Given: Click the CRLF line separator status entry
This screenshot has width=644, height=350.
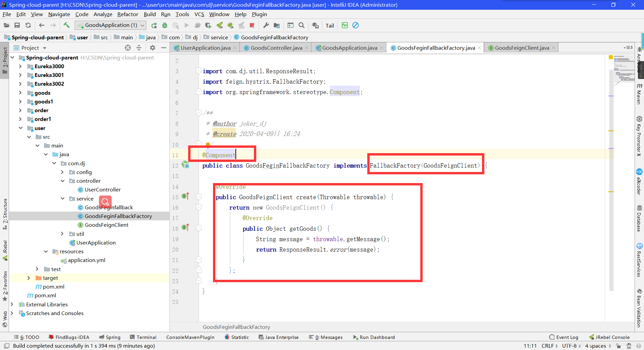Looking at the screenshot, I should pos(549,346).
